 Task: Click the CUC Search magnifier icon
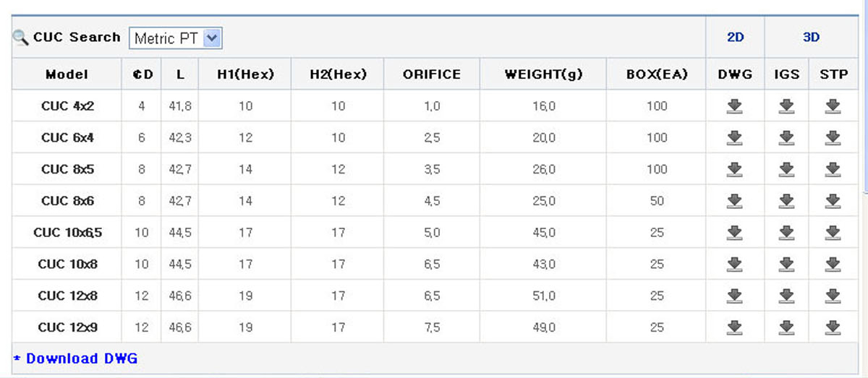tap(21, 38)
